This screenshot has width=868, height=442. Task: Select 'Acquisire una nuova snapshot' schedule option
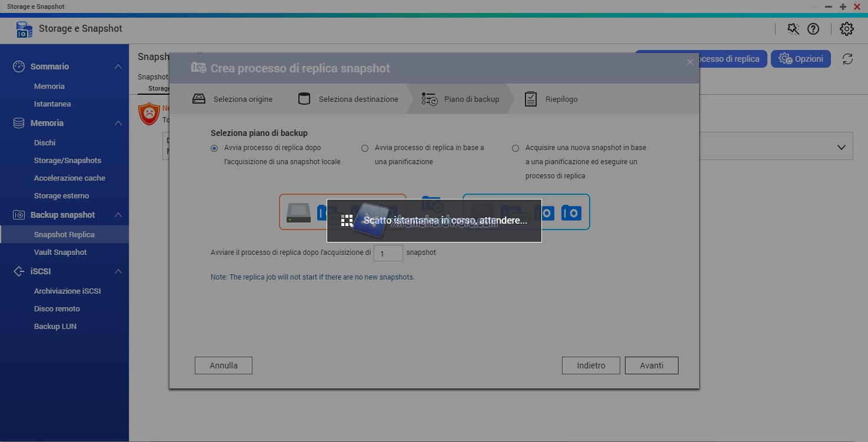(x=516, y=148)
